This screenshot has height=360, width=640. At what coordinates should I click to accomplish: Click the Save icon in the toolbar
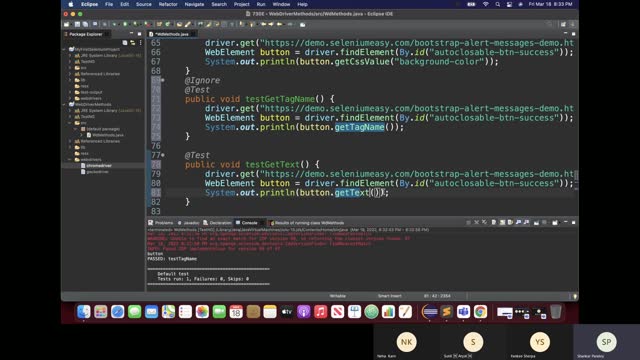77,24
